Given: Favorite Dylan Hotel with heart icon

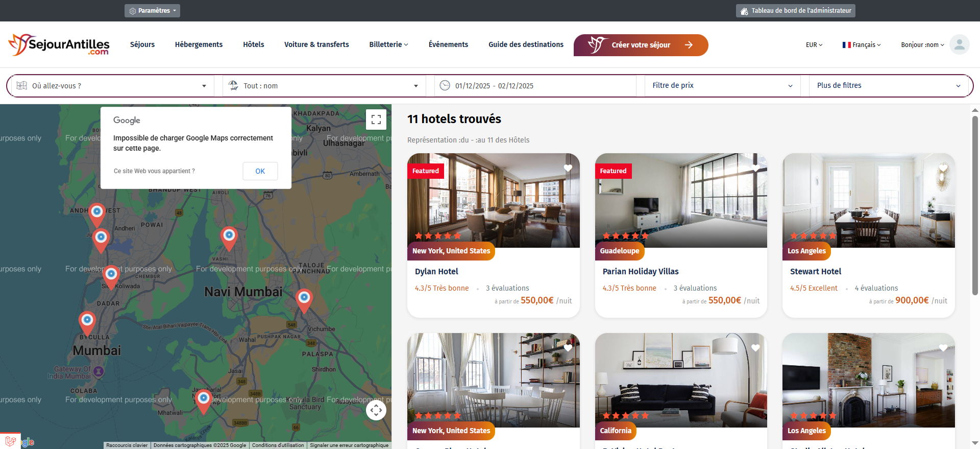Looking at the screenshot, I should click(x=568, y=168).
